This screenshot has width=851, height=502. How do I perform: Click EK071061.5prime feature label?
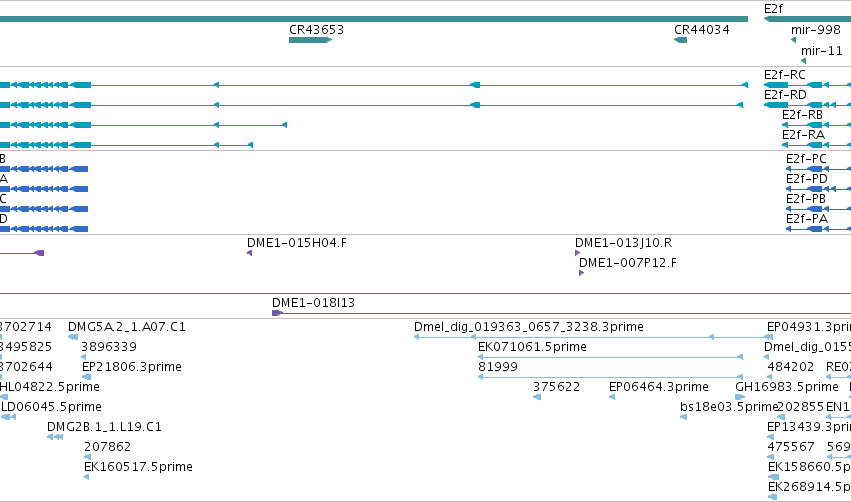(x=532, y=347)
